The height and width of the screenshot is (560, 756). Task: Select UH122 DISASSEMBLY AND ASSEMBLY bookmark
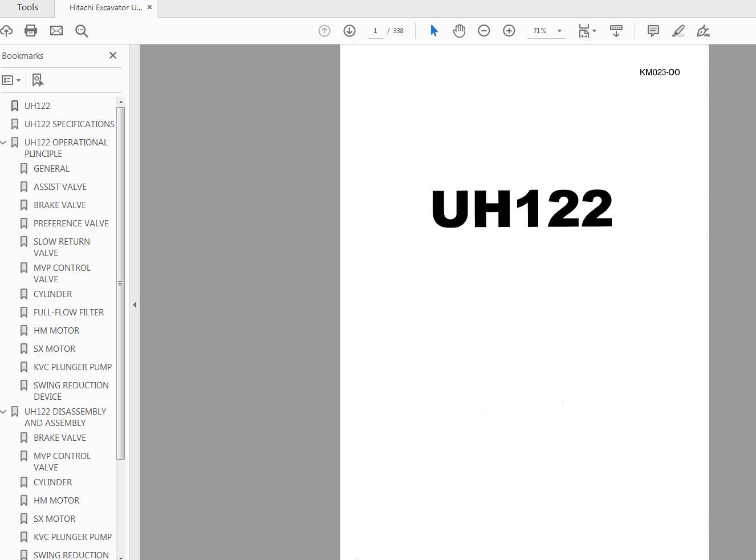[x=66, y=417]
